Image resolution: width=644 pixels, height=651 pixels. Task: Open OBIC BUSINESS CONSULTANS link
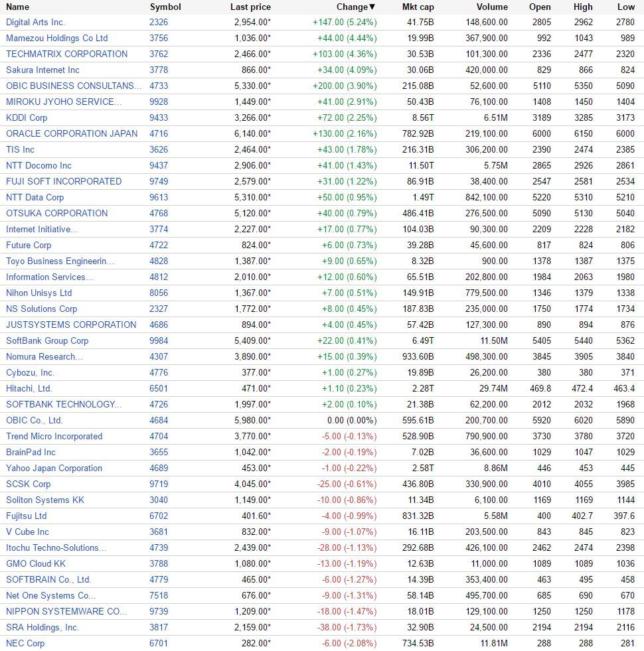point(74,86)
